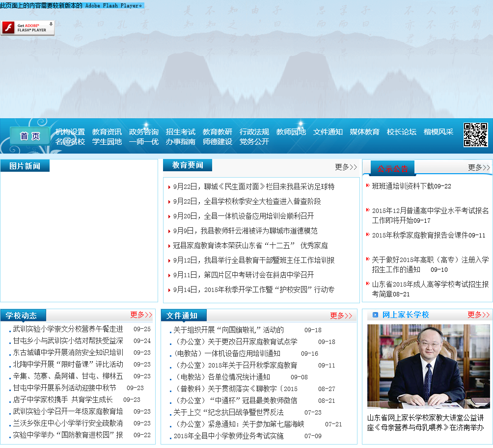Open 关于组织开展向国旗敬礼活动 document
Viewport: 493px width, 448px height.
229,330
